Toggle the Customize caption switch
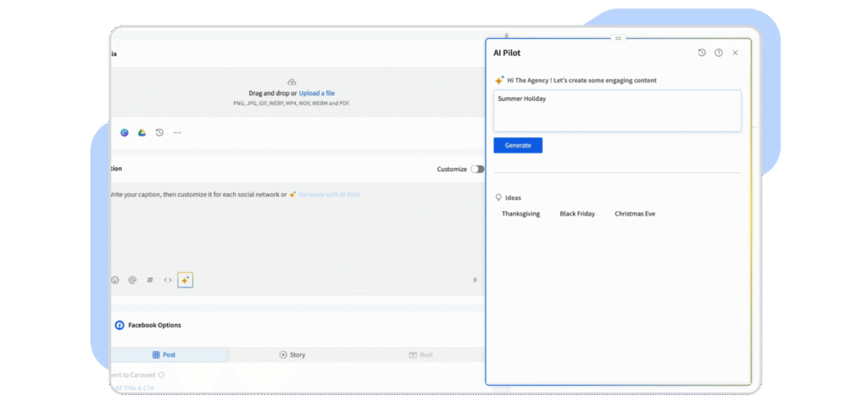The width and height of the screenshot is (868, 412). (x=477, y=169)
